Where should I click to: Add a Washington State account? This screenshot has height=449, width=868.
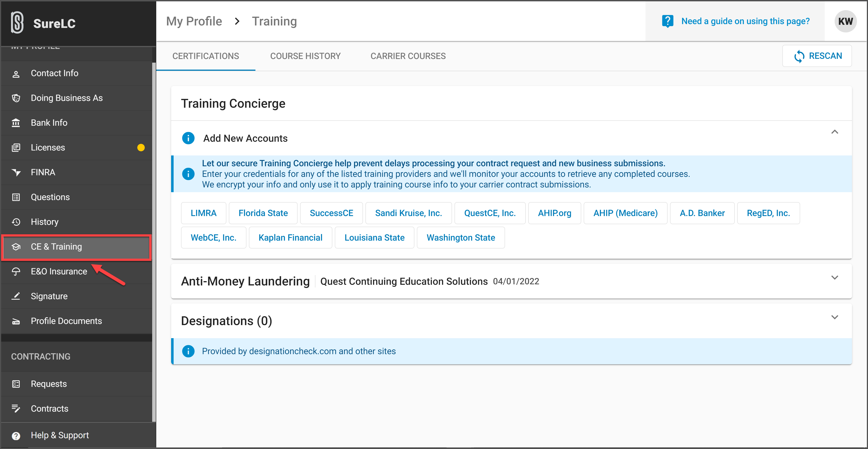pyautogui.click(x=461, y=238)
